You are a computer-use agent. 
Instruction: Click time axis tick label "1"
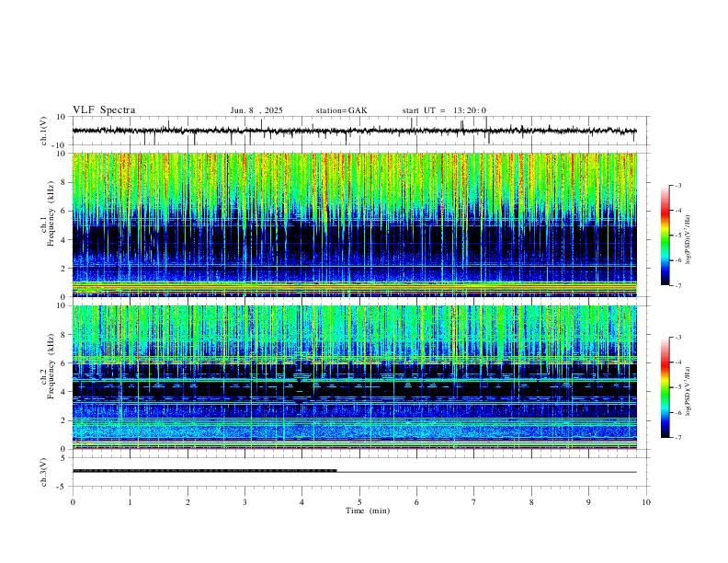(x=130, y=502)
